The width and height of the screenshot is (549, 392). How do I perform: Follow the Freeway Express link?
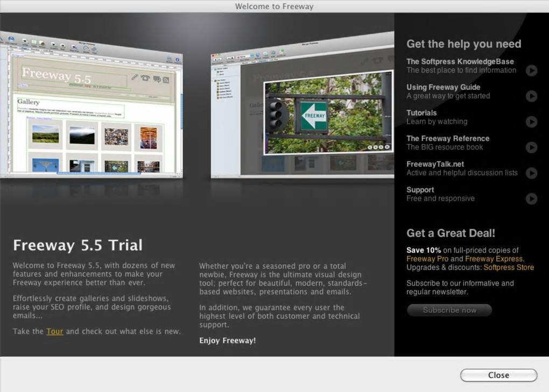pyautogui.click(x=495, y=259)
